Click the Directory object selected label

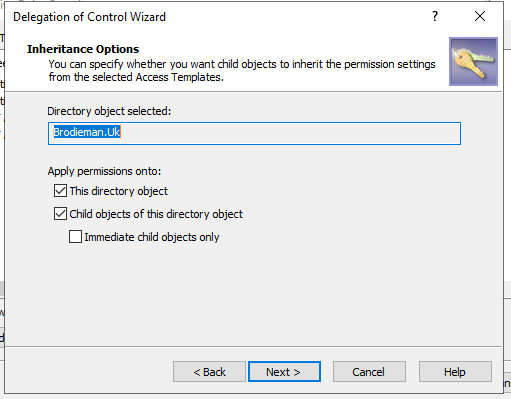click(109, 111)
